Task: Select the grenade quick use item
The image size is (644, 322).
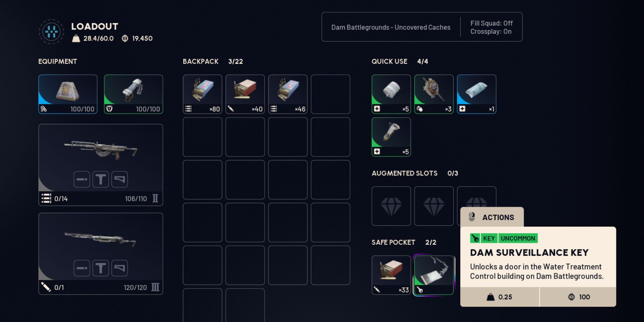Action: (x=434, y=94)
